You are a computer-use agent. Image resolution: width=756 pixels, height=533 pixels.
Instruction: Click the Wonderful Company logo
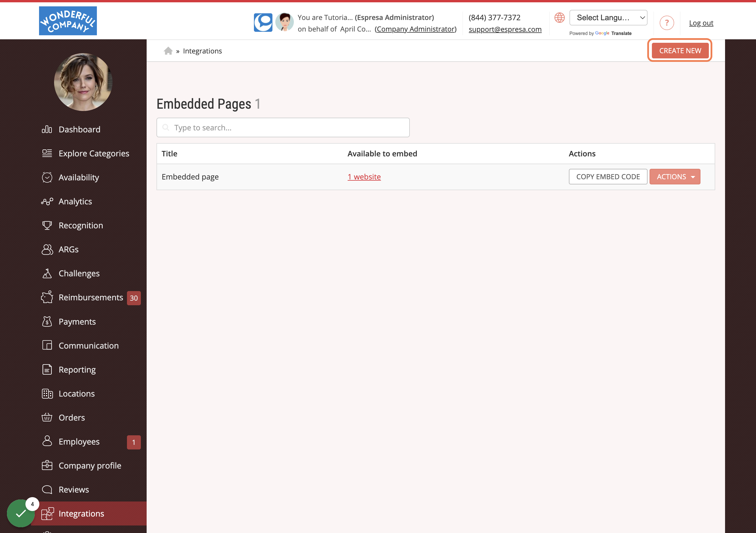point(68,21)
